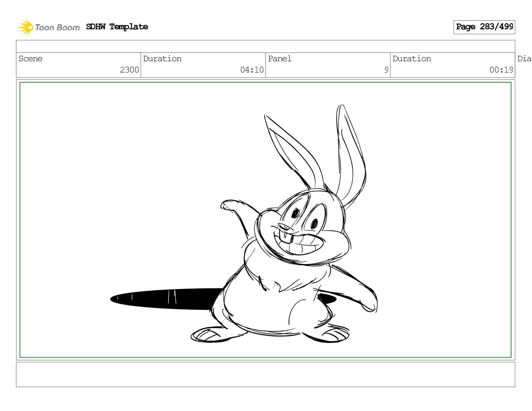The width and height of the screenshot is (532, 411).
Task: Click scene duration value 04:10
Action: point(252,70)
